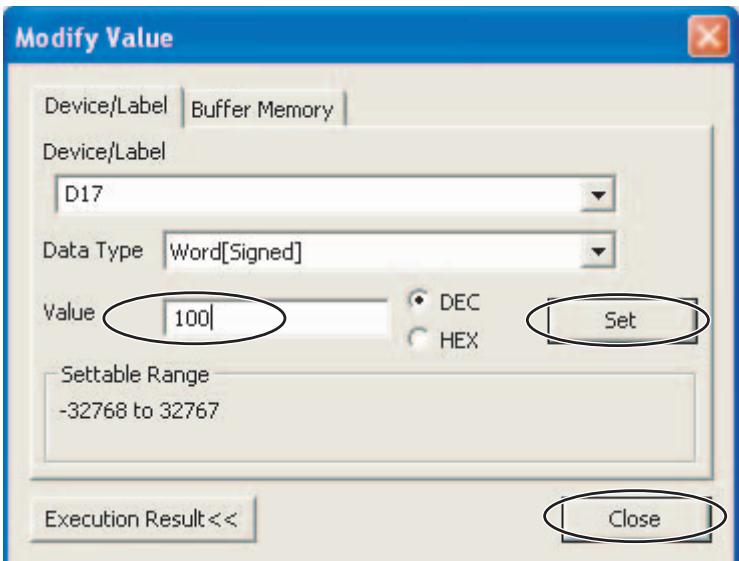Select the DEC radio button
This screenshot has width=739, height=561.
pyautogui.click(x=419, y=300)
